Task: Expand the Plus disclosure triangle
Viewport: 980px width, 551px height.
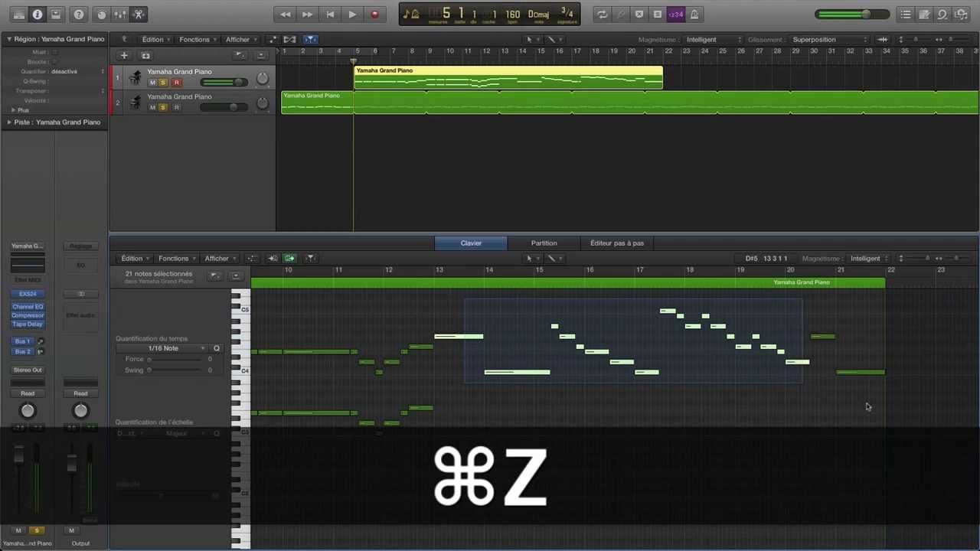Action: [x=13, y=110]
